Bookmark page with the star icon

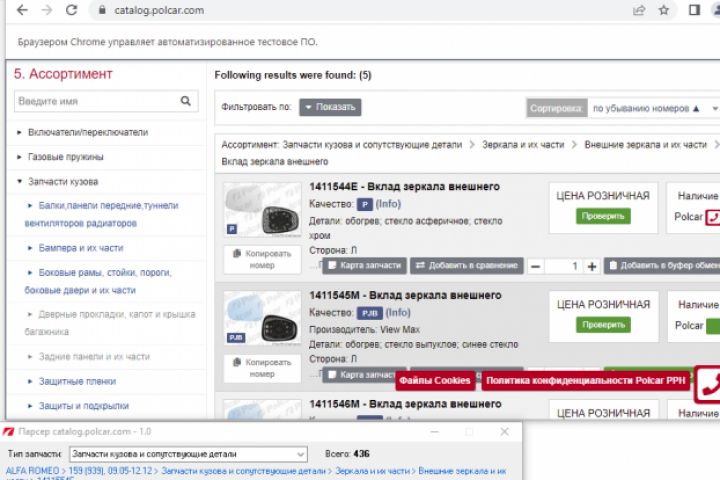point(664,10)
